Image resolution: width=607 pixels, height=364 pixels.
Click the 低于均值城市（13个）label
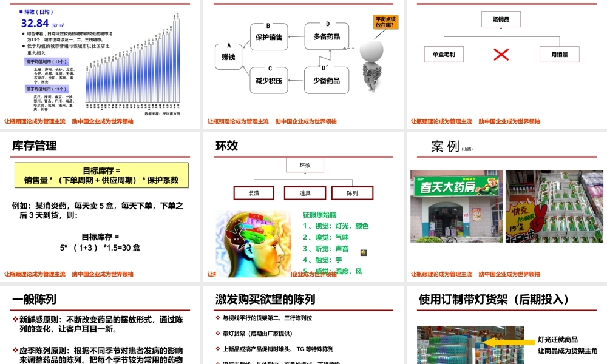click(47, 89)
